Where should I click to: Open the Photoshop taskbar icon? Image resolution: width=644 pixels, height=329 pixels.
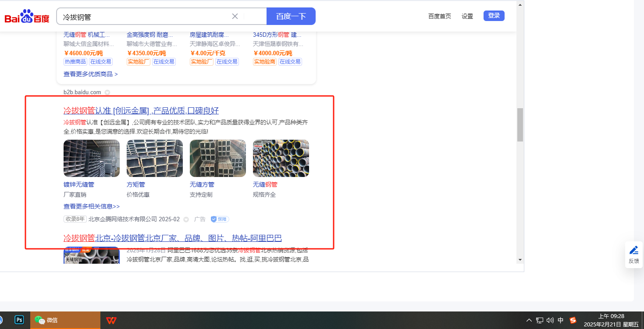(19, 320)
